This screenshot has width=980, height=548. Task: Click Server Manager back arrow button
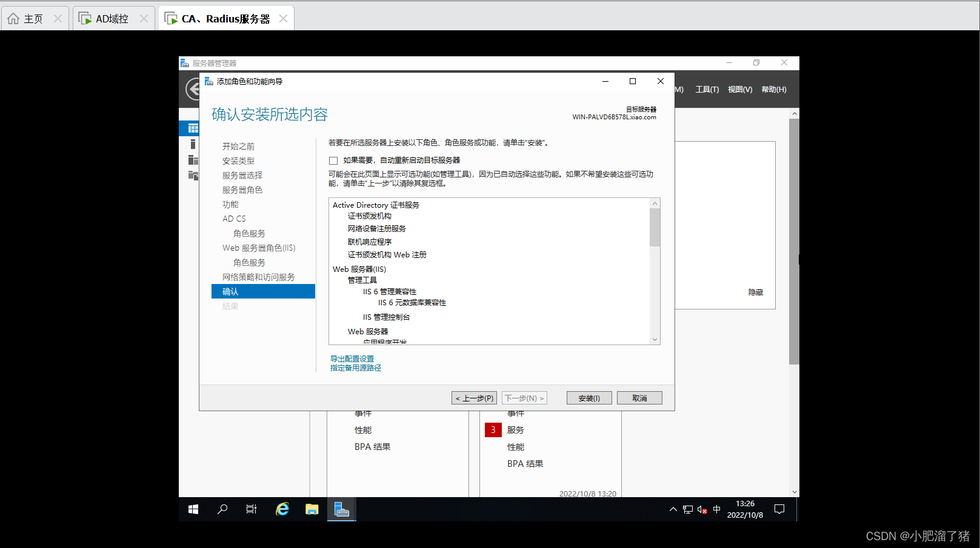(x=192, y=90)
